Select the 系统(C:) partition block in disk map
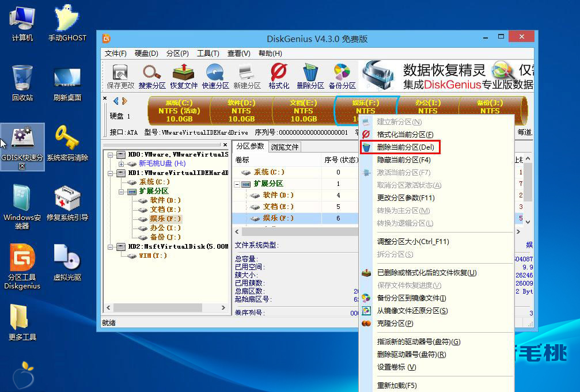 (x=179, y=111)
